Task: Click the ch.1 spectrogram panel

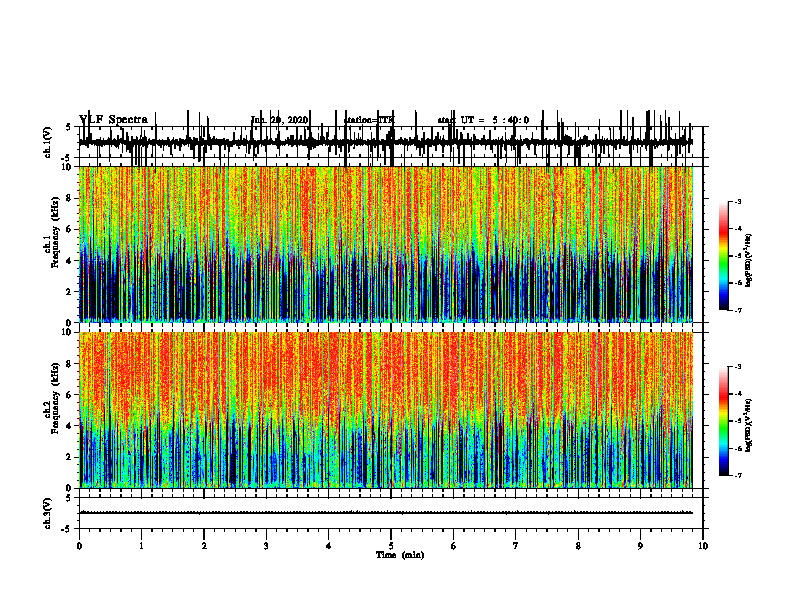Action: point(386,244)
